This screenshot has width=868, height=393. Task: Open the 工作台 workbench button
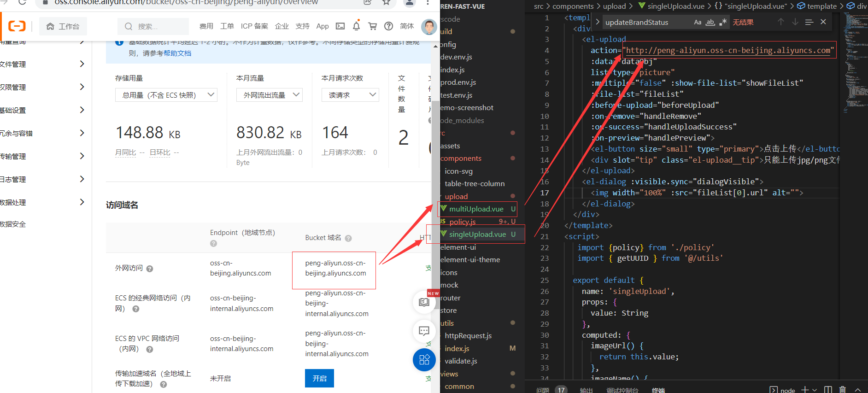[63, 27]
